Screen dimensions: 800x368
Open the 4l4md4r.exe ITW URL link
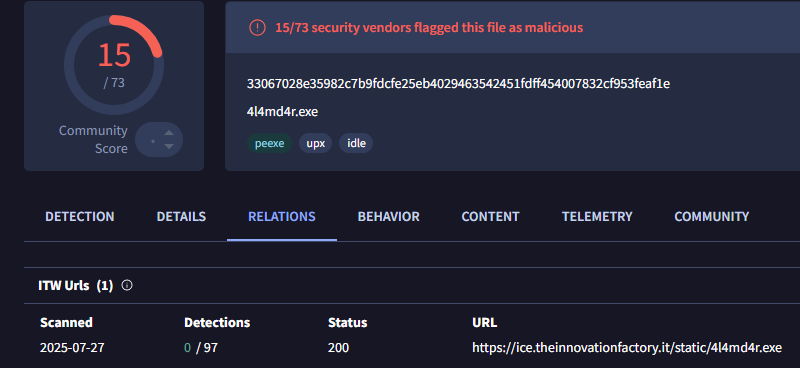(627, 348)
